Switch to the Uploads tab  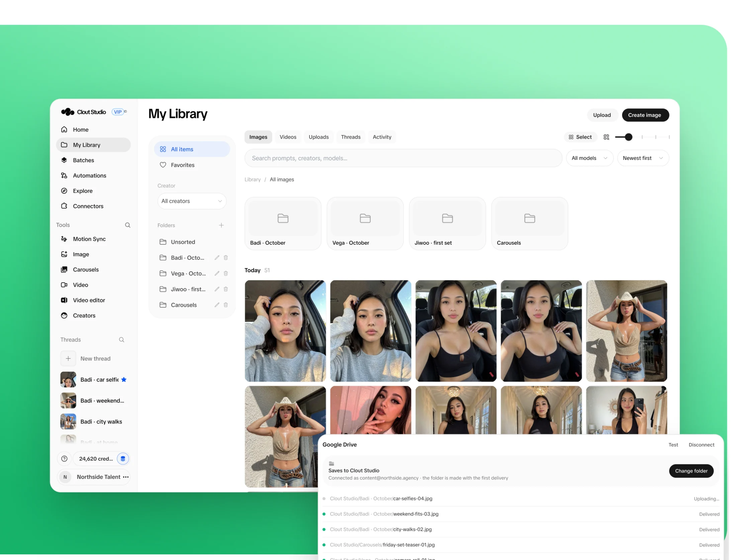coord(319,137)
